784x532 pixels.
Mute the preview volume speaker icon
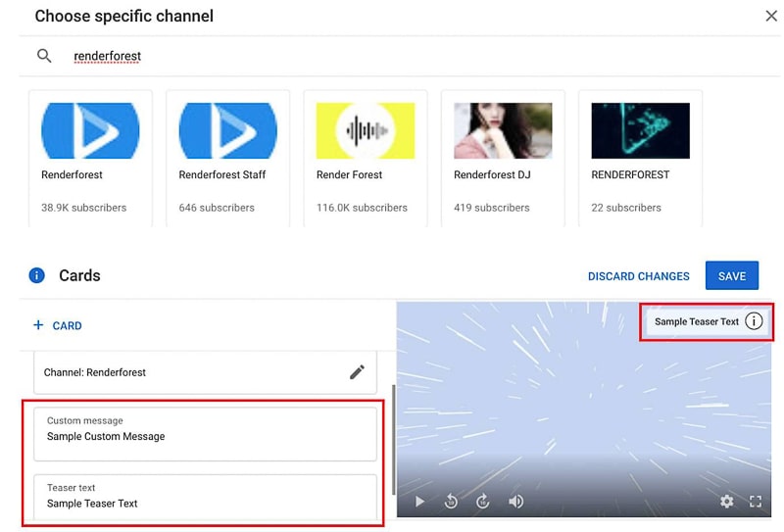(516, 501)
